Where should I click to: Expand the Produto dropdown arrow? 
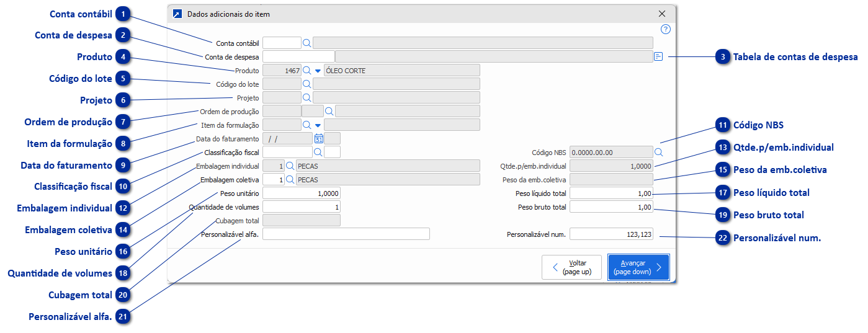(x=318, y=71)
